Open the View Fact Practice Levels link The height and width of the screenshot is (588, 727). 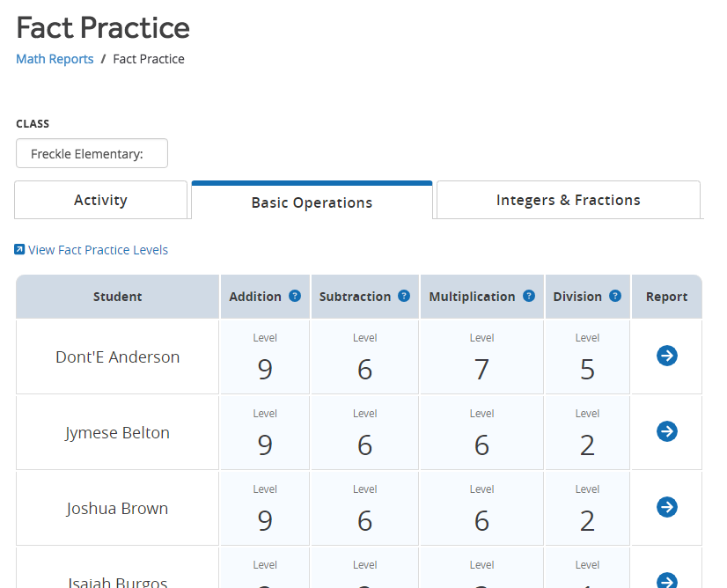[97, 250]
